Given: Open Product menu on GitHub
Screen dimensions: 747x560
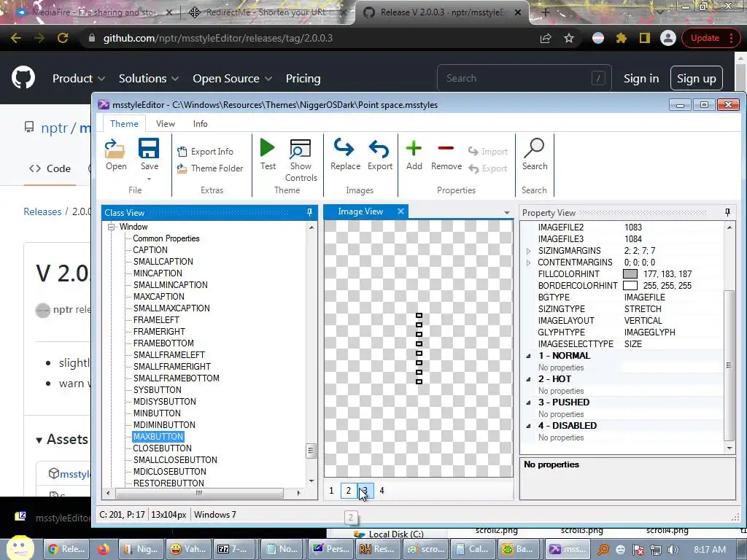Looking at the screenshot, I should (79, 79).
